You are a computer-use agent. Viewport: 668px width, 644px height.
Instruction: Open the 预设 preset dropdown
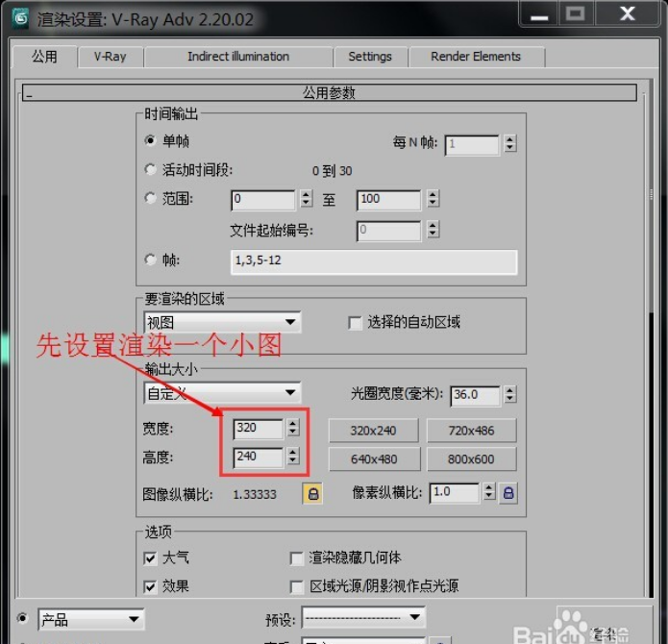[x=363, y=617]
